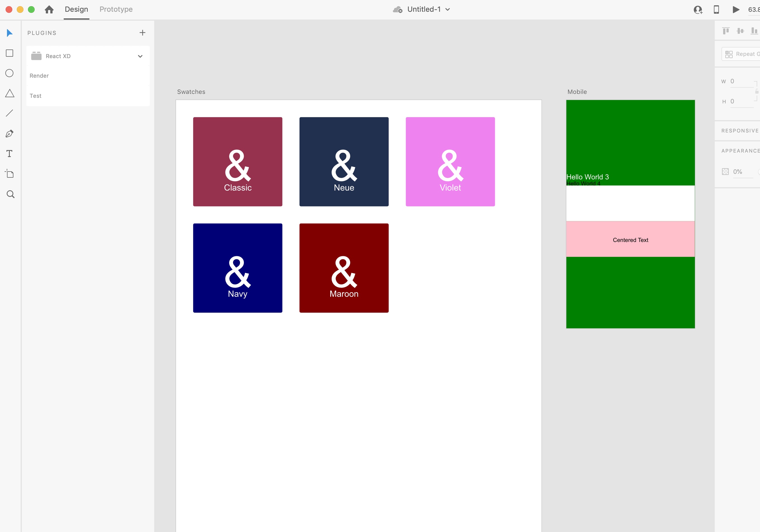The width and height of the screenshot is (760, 532).
Task: Click the Add Plugin button
Action: tap(143, 33)
